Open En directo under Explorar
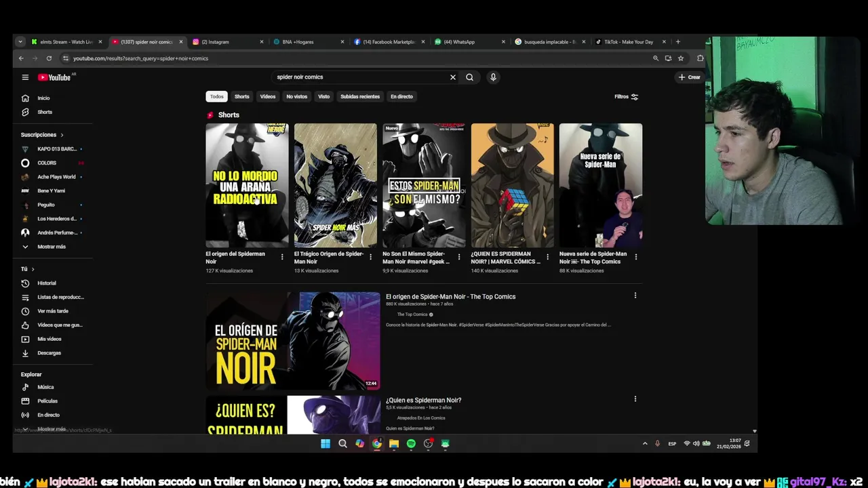Viewport: 868px width, 488px height. point(48,415)
